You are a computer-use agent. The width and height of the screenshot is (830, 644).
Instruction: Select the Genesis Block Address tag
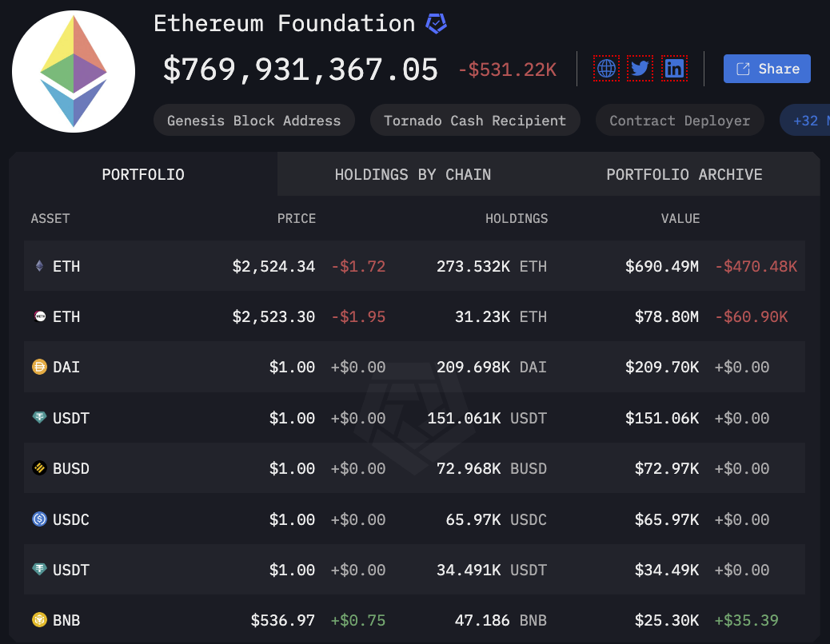[254, 120]
